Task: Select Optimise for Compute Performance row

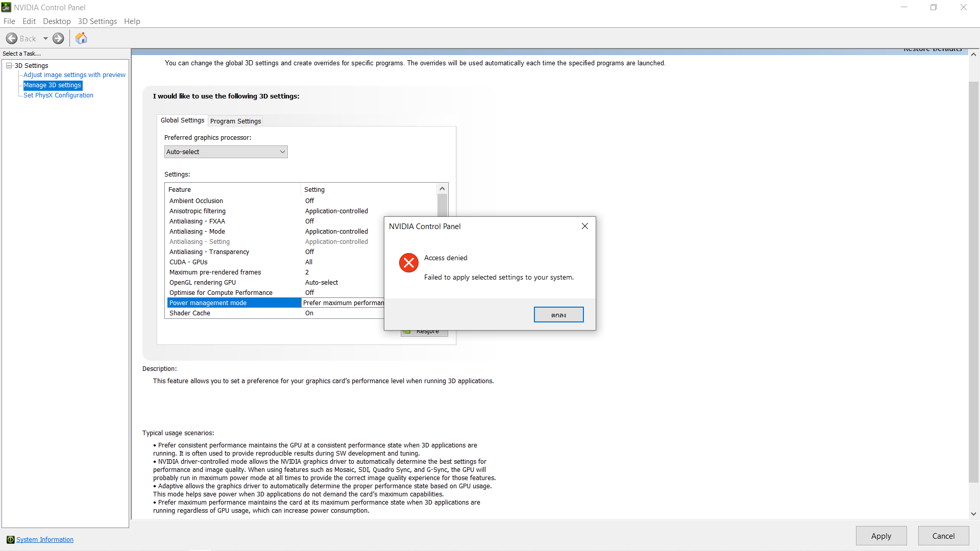Action: click(x=275, y=293)
